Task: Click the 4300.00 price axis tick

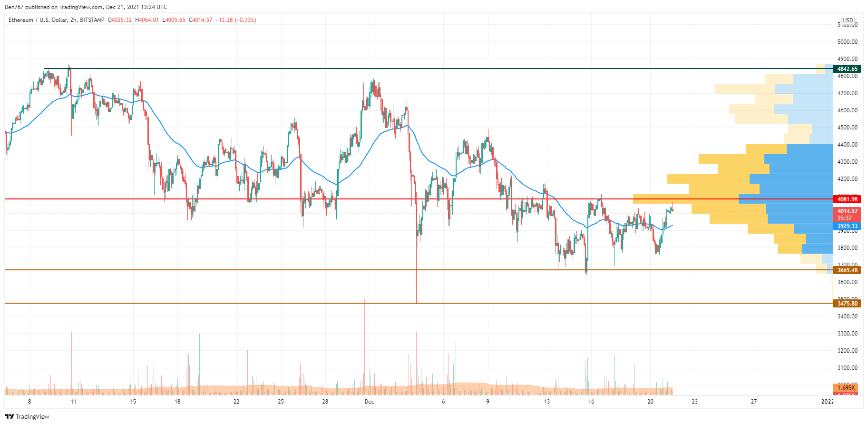Action: pos(848,162)
